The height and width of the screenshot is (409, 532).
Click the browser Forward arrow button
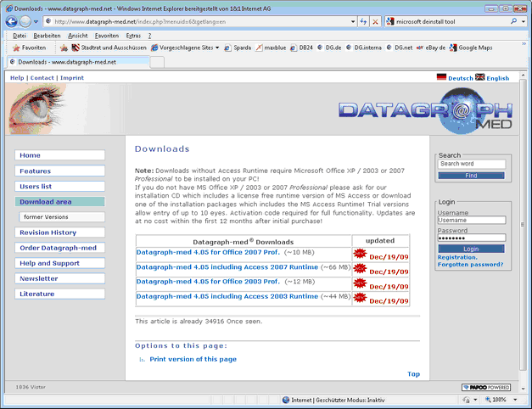pos(25,22)
